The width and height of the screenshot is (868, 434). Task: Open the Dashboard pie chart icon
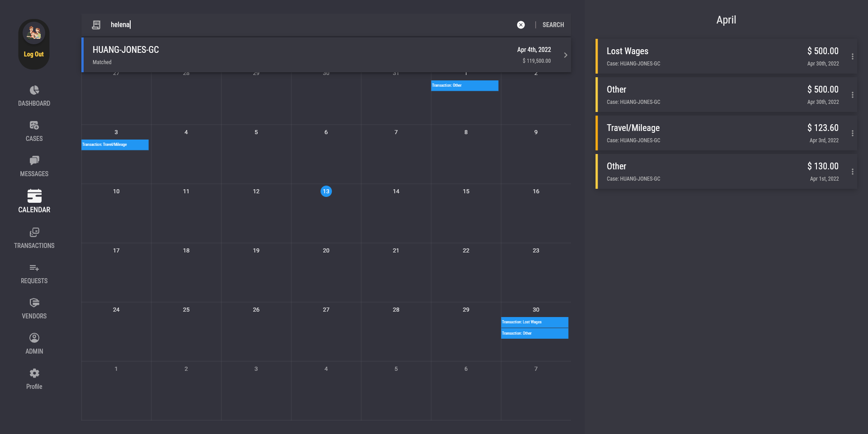[x=34, y=90]
